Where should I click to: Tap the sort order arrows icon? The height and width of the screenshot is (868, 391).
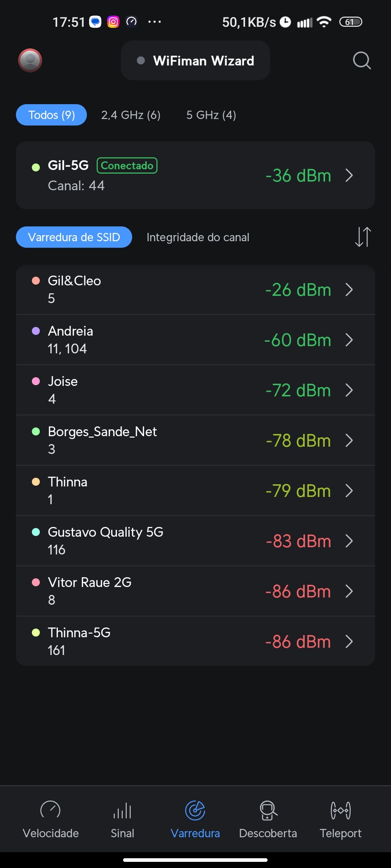pyautogui.click(x=363, y=237)
